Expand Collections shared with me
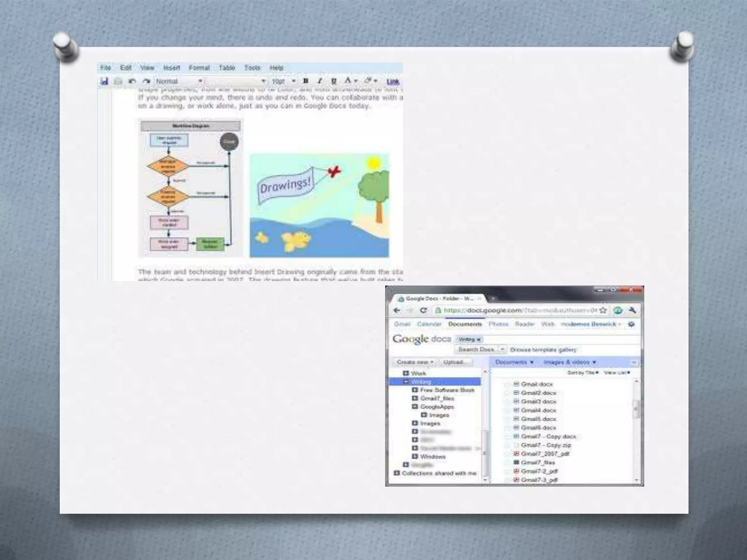The image size is (747, 560). (397, 473)
